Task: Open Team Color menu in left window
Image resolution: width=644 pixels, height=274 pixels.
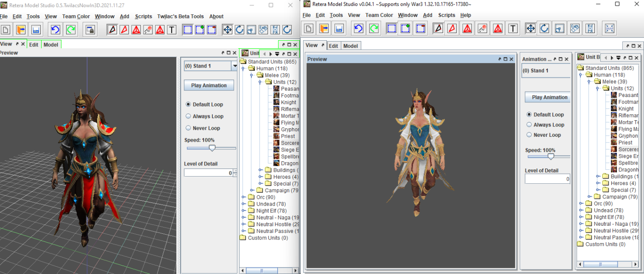Action: pos(76,17)
